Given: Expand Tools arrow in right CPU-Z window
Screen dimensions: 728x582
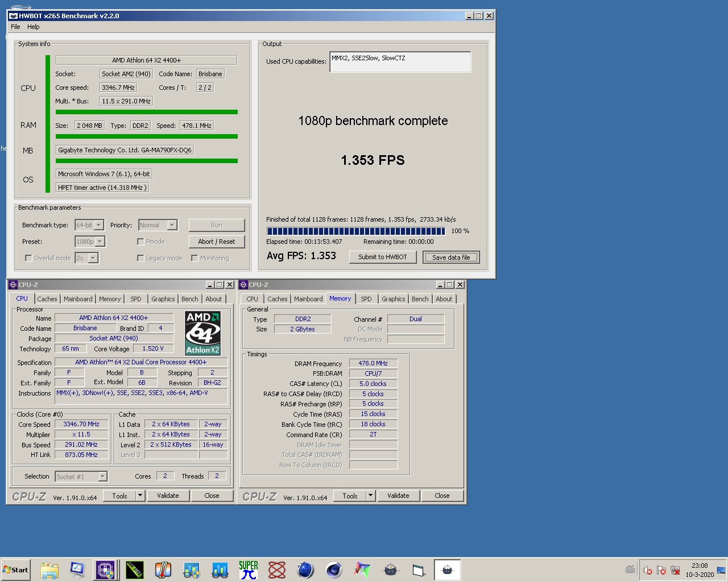Looking at the screenshot, I should [x=370, y=496].
